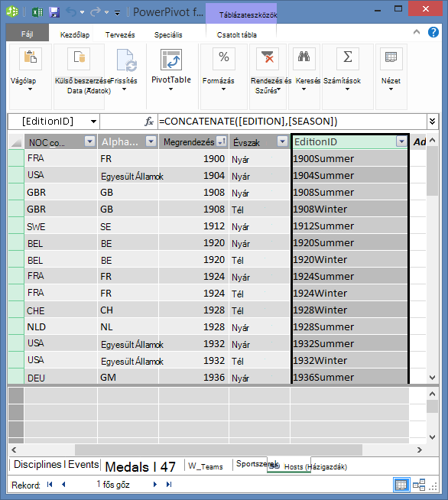
Task: Click the horizontal scrollbar thumb
Action: [x=219, y=450]
